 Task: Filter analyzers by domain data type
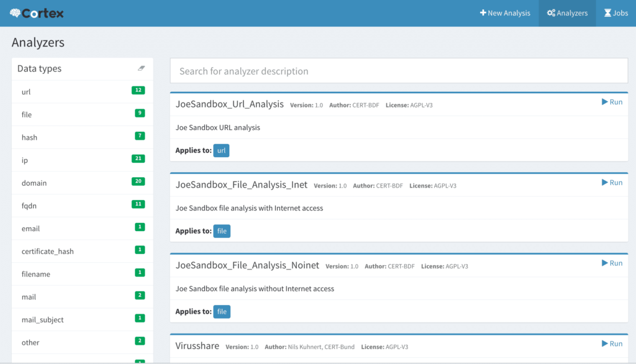click(83, 183)
